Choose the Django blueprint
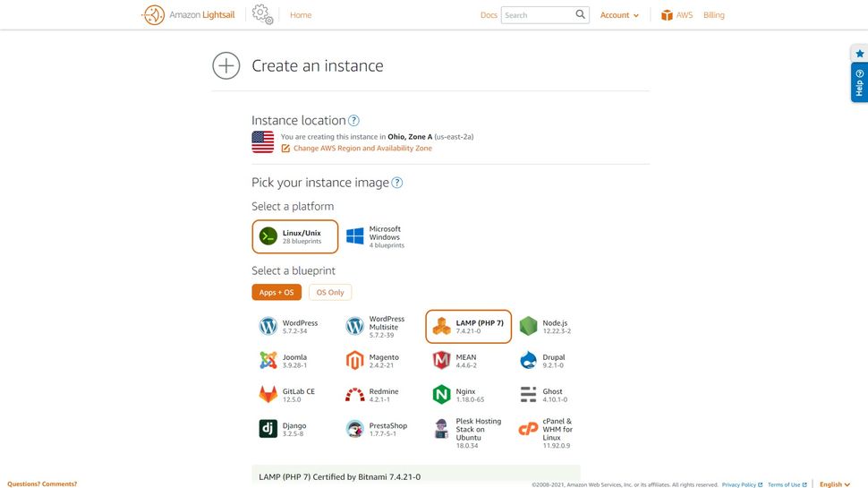868x488 pixels. 295,429
